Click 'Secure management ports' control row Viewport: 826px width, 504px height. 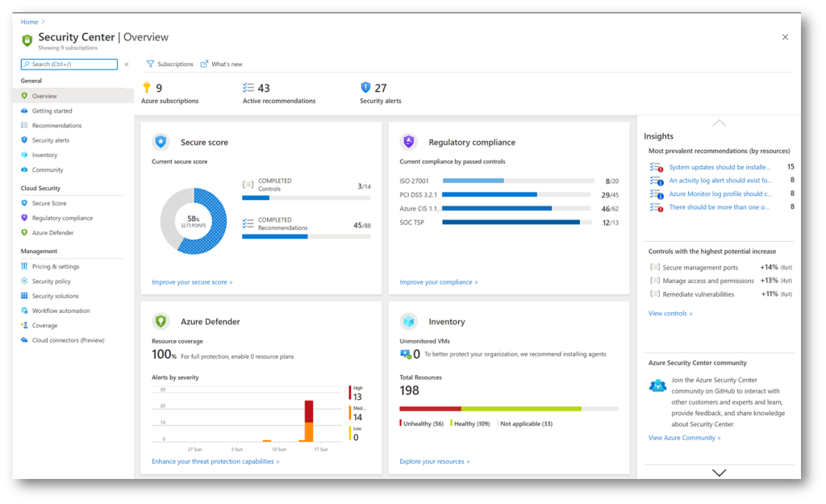click(720, 268)
